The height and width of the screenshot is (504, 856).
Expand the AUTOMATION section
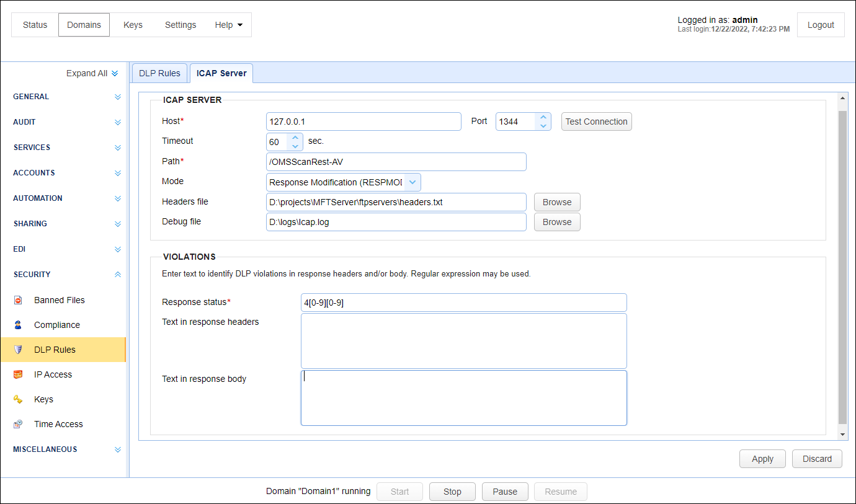click(118, 198)
